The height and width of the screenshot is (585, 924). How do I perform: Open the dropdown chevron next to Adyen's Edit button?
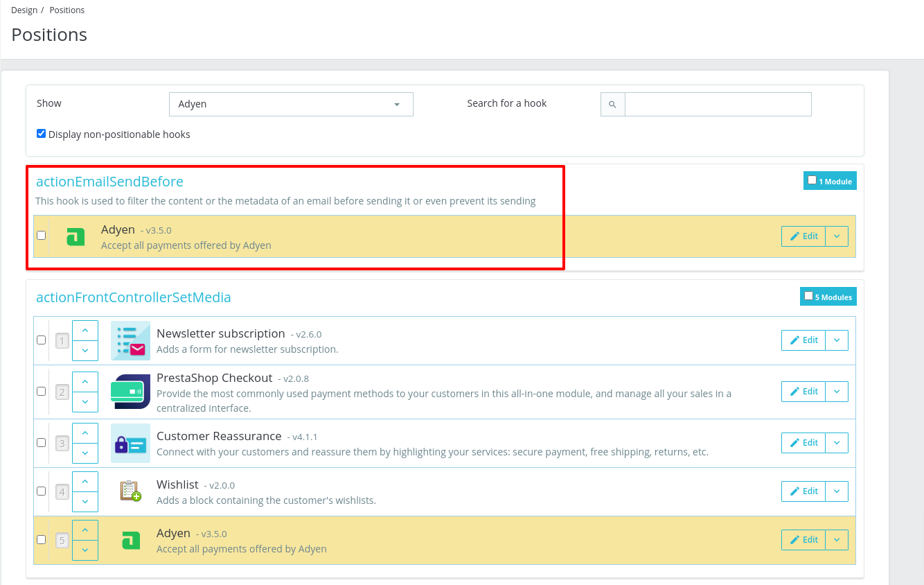837,236
